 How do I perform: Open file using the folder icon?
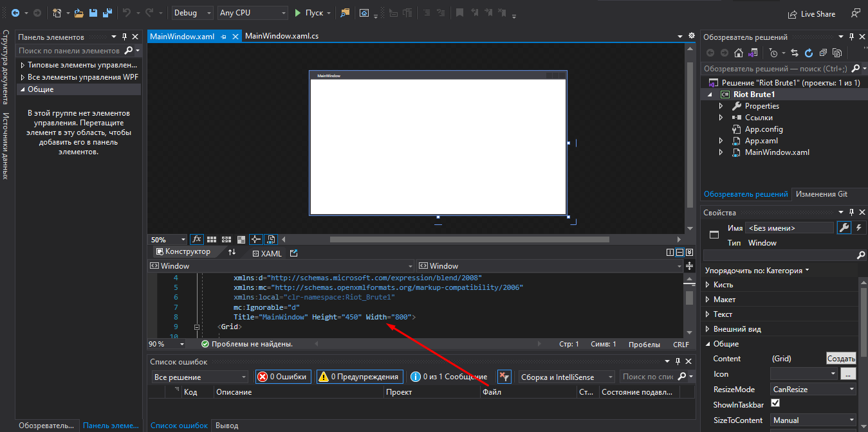coord(78,13)
